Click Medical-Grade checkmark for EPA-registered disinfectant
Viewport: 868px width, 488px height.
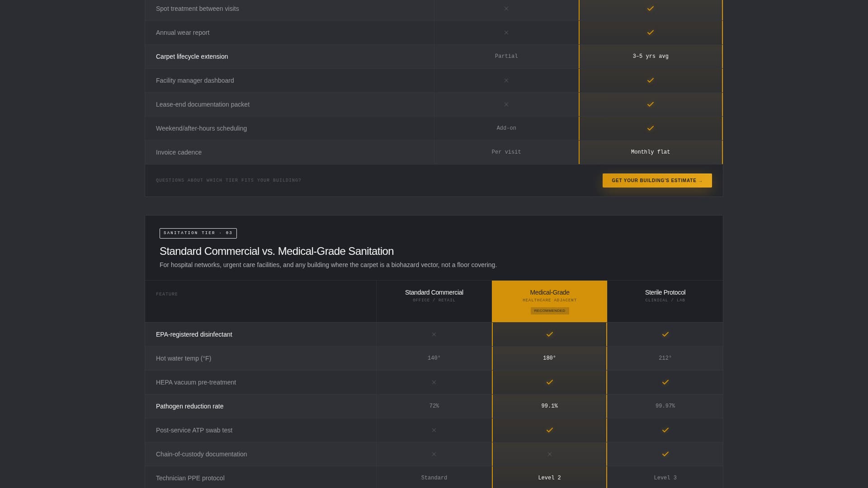coord(550,334)
